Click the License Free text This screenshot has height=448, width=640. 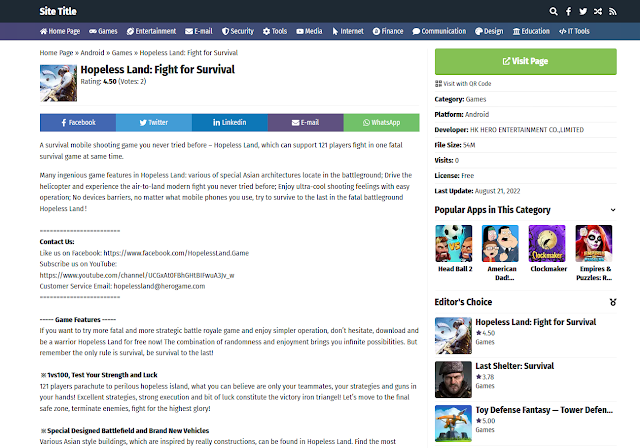tap(454, 176)
